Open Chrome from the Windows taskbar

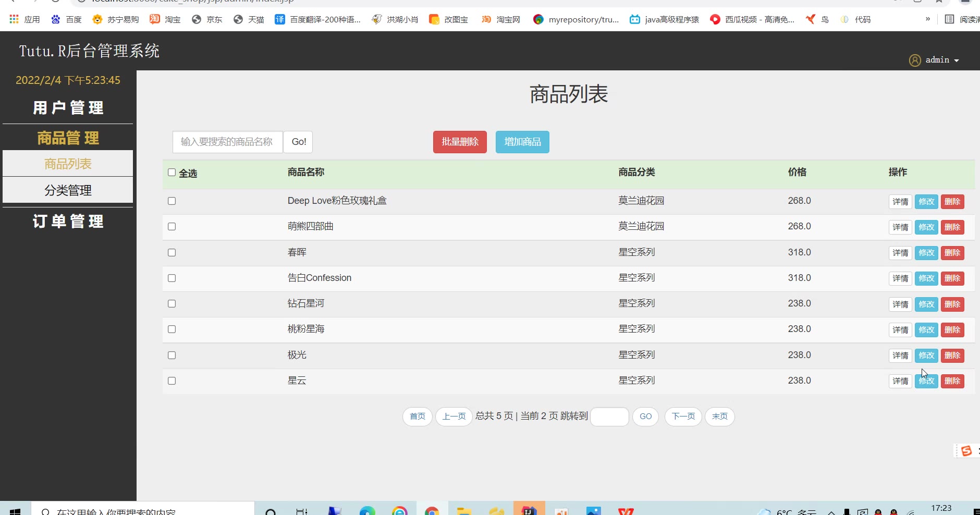[432, 511]
